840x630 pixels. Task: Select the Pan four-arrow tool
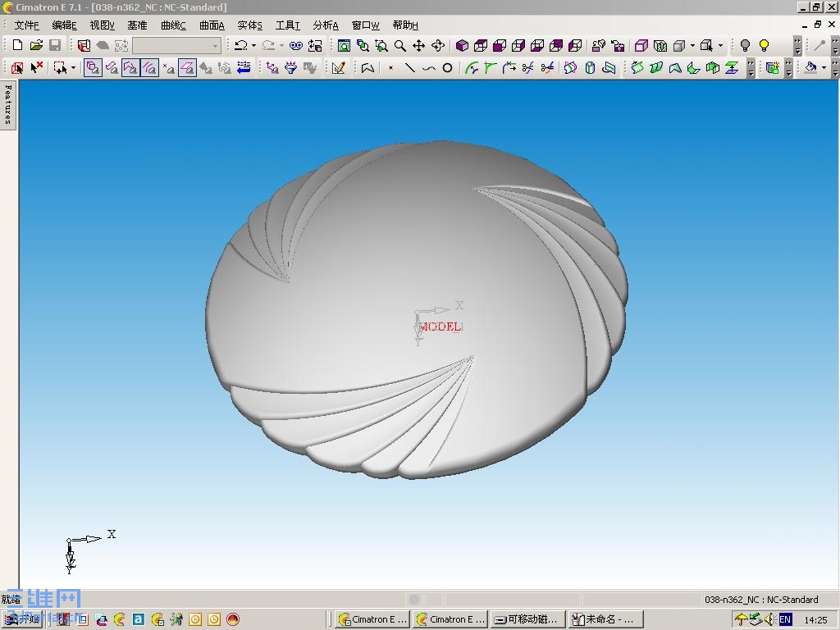pyautogui.click(x=418, y=46)
